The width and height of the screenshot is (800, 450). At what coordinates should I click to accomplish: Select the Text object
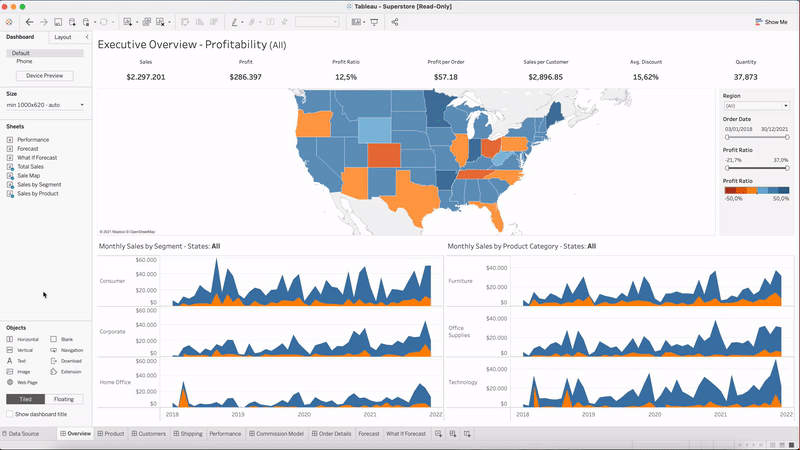point(16,361)
